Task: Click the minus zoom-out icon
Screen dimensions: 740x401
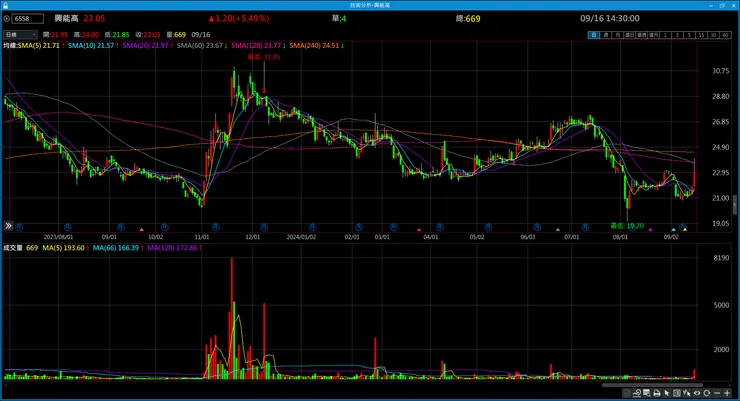Action: (x=717, y=393)
